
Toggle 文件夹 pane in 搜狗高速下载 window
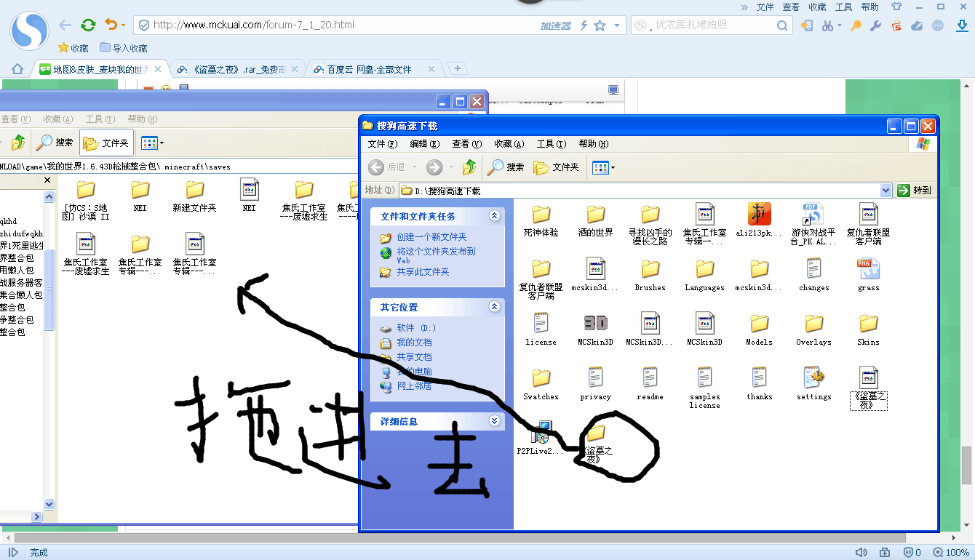pyautogui.click(x=556, y=167)
